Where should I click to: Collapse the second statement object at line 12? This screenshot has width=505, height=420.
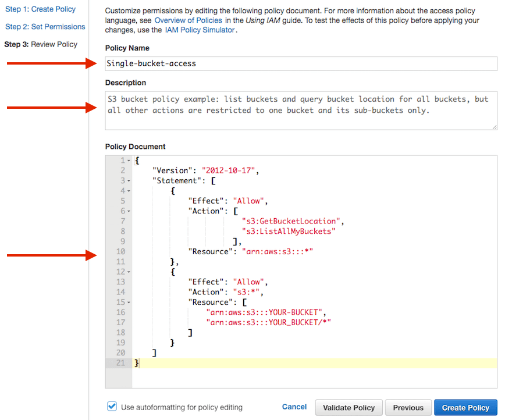129,272
